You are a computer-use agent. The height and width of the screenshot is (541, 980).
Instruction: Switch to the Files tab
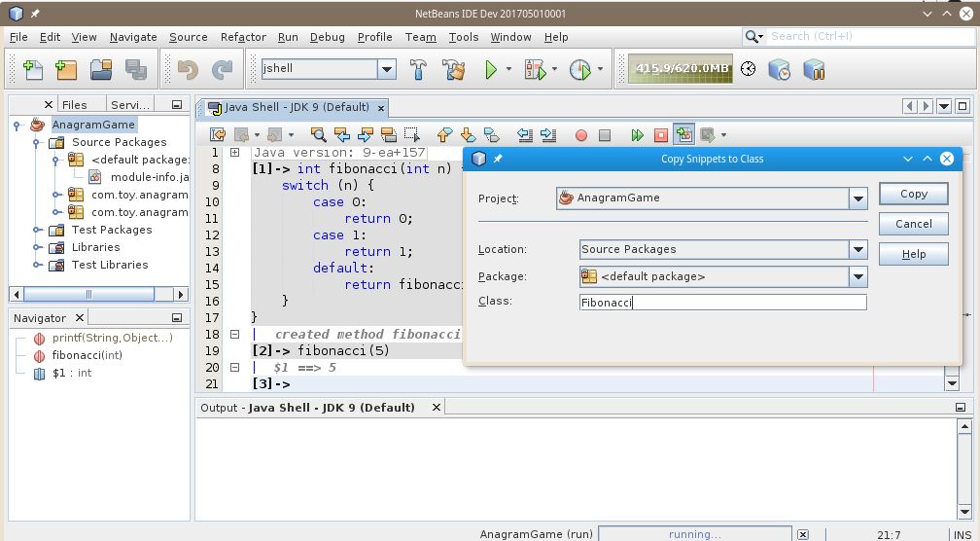(x=74, y=104)
